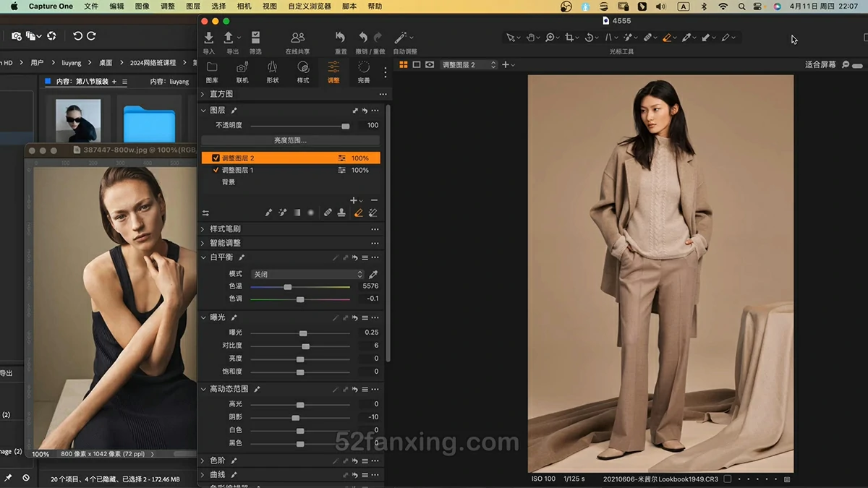Expand the 智能调整 panel

pyautogui.click(x=203, y=243)
